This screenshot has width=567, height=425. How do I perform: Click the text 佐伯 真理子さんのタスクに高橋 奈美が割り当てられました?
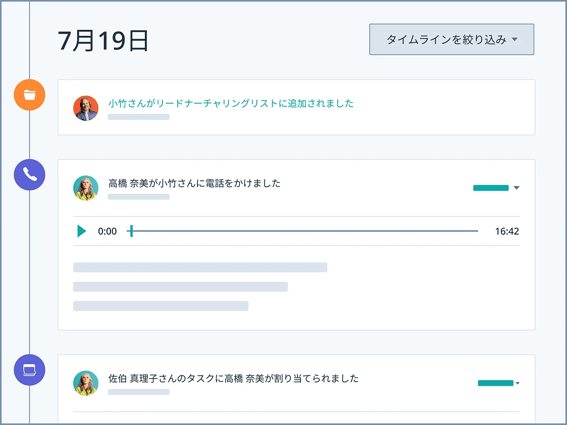click(x=233, y=379)
